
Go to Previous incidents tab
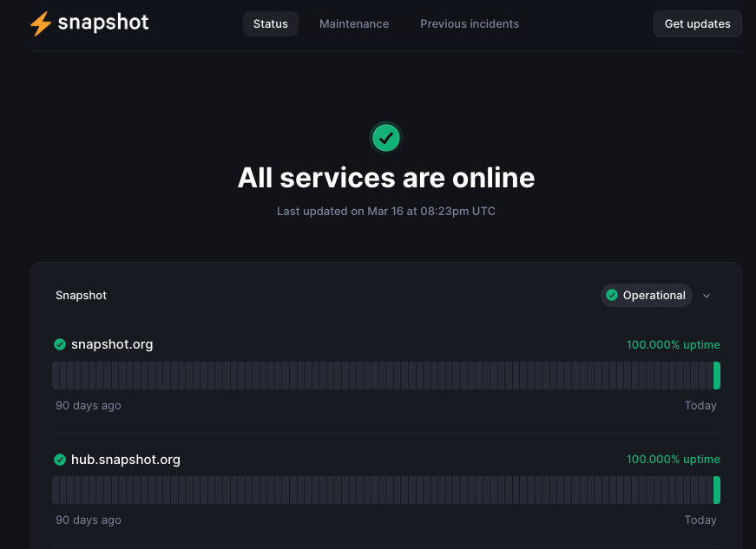(469, 23)
